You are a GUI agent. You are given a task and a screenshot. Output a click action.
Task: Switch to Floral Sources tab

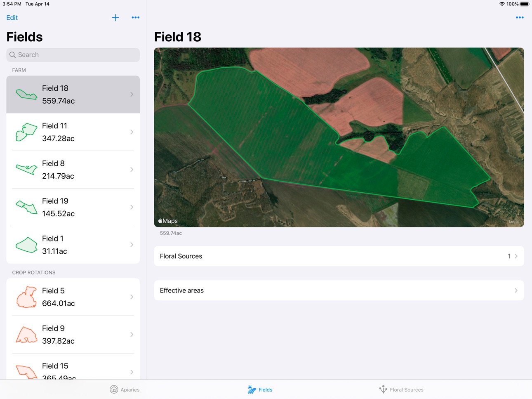coord(401,390)
